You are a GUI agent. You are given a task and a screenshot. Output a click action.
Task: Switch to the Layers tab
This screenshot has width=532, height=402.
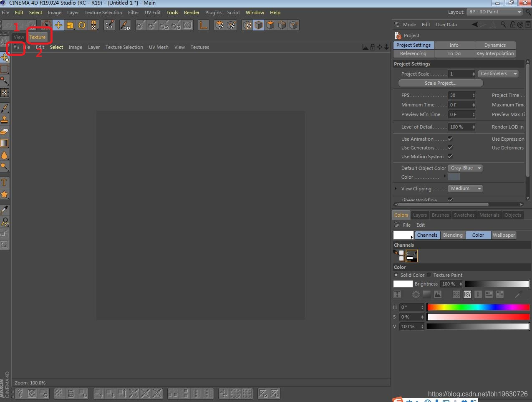pyautogui.click(x=420, y=215)
